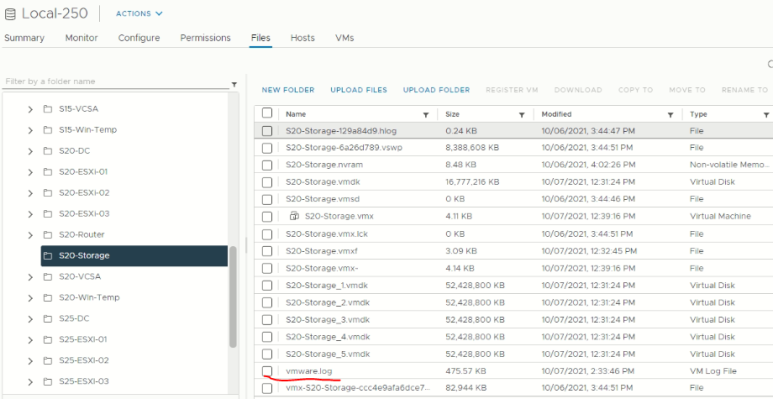Click the S20-Router folder icon
Image resolution: width=773 pixels, height=399 pixels.
tap(47, 235)
